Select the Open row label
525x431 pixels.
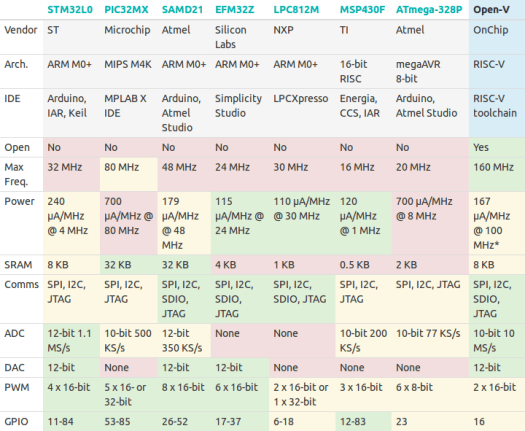[17, 148]
